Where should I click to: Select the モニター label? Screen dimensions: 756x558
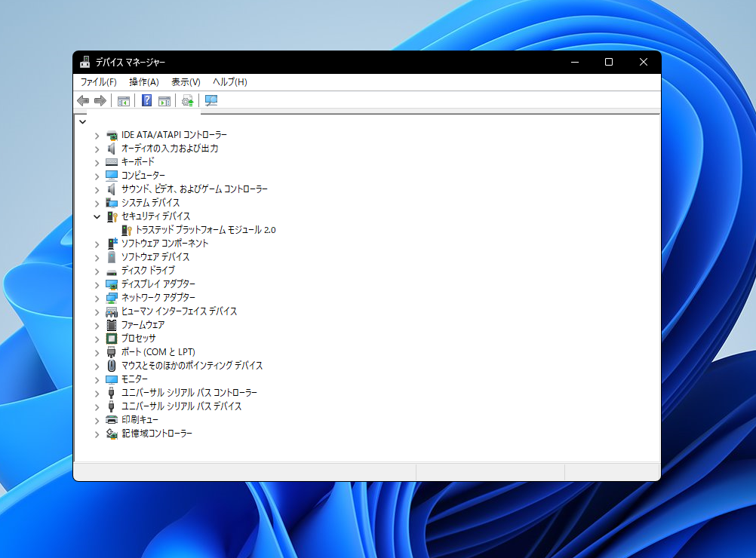(134, 379)
